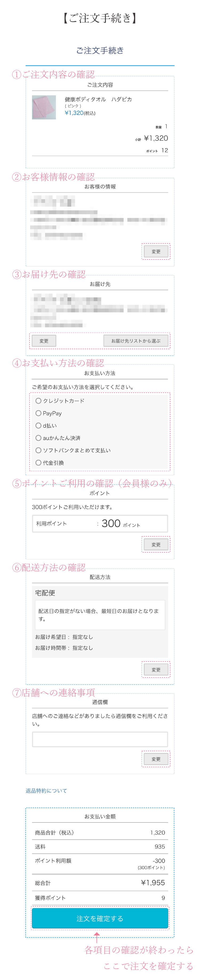Click 変更 button below 通信欄 field
Screen dimensions: 200x980
(x=156, y=759)
